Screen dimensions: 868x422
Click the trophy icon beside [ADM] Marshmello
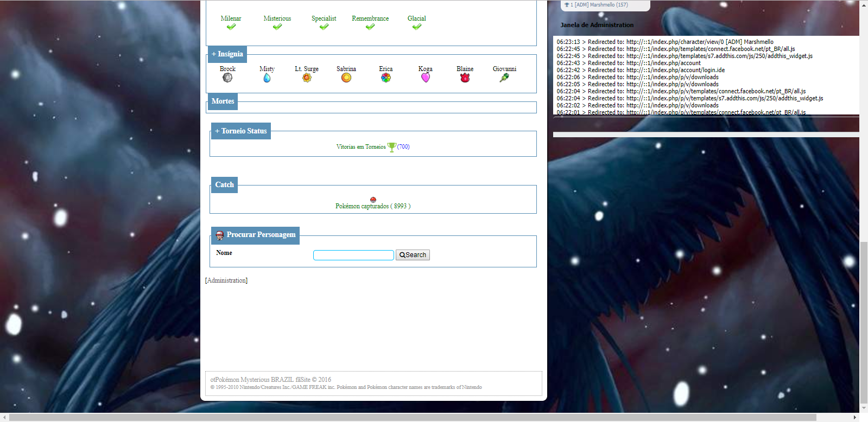pos(567,5)
